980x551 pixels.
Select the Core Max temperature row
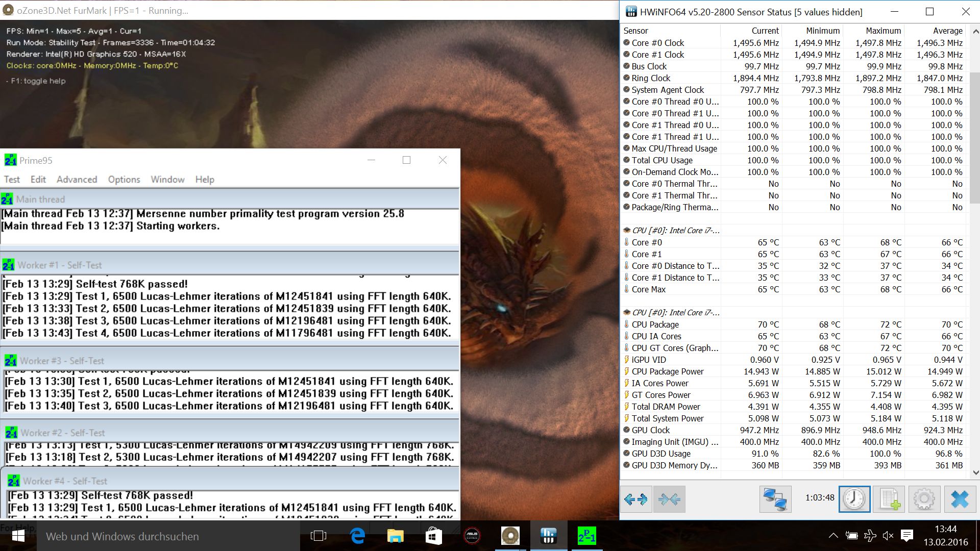[x=793, y=289]
